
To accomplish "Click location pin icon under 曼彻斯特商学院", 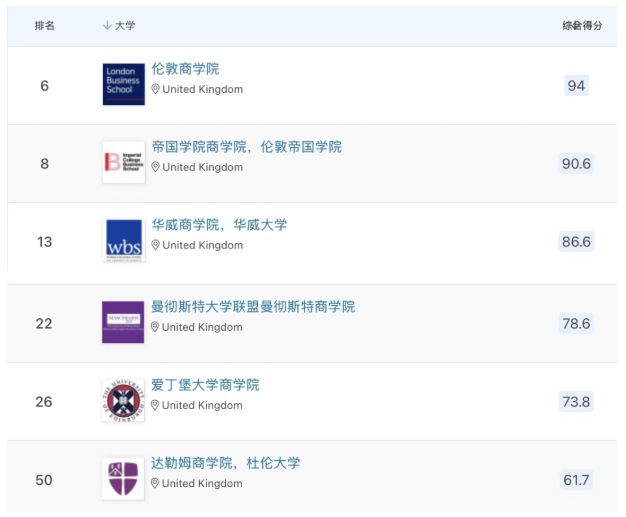I will [x=155, y=327].
